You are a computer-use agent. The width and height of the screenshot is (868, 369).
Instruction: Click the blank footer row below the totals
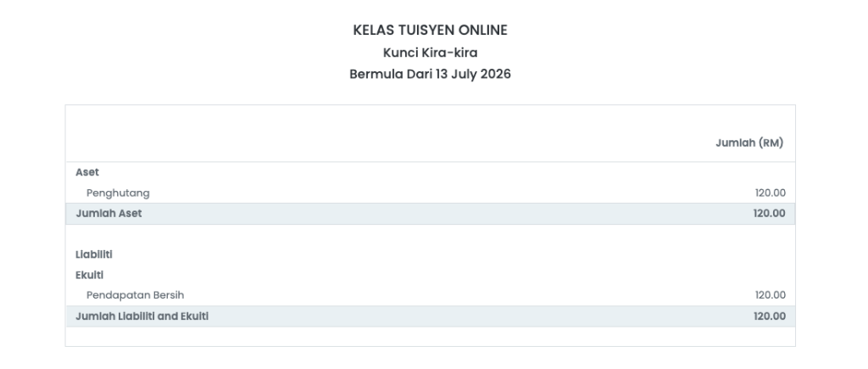pyautogui.click(x=430, y=336)
